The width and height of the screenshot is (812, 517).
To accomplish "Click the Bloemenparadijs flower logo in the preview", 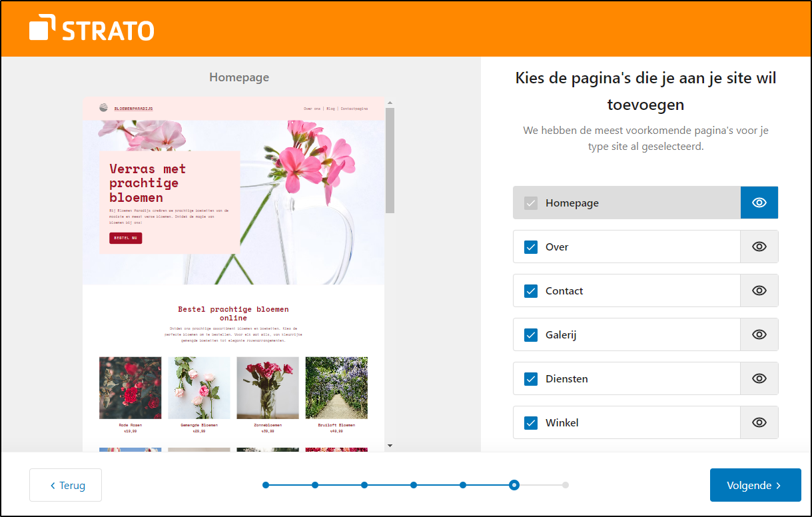I will (x=103, y=108).
